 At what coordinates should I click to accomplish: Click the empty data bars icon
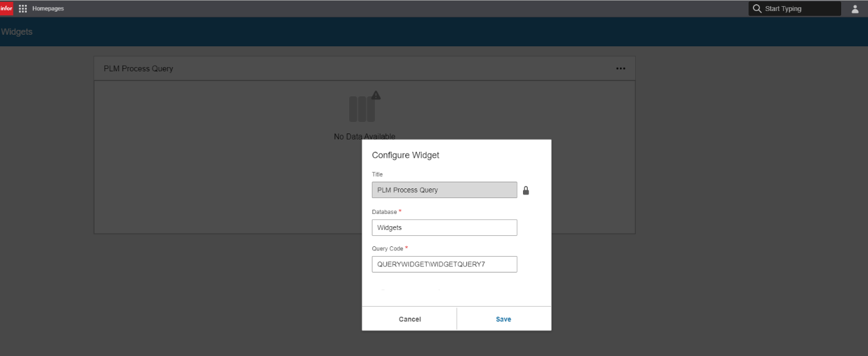coord(361,109)
